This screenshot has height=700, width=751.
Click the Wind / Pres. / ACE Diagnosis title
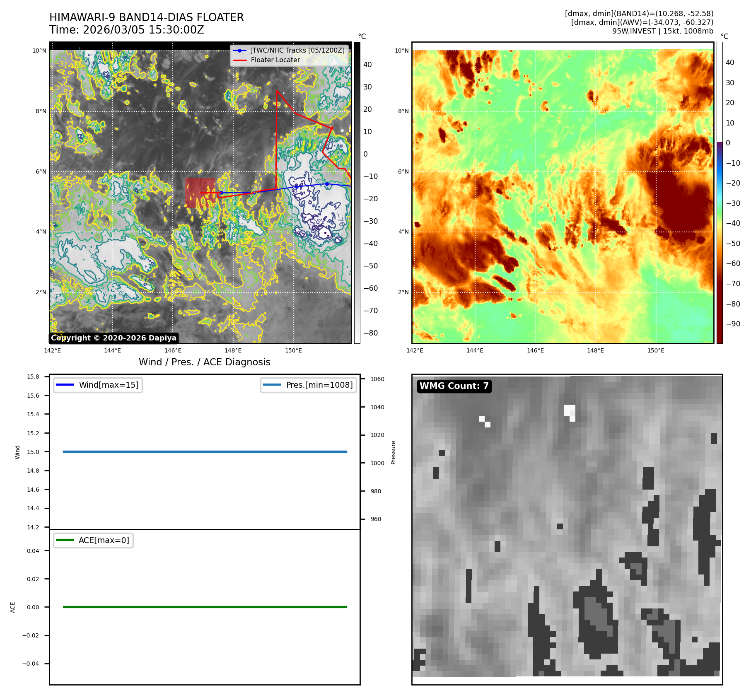[x=204, y=362]
